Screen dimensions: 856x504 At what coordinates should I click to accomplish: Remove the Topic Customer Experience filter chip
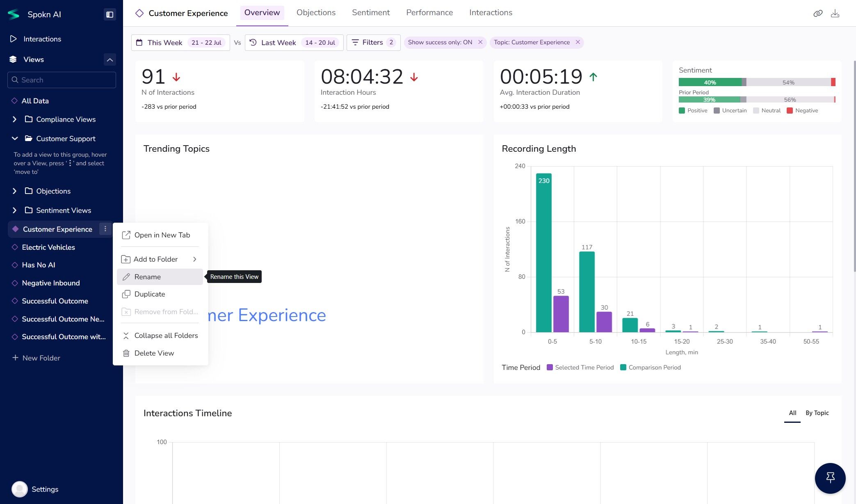[578, 42]
